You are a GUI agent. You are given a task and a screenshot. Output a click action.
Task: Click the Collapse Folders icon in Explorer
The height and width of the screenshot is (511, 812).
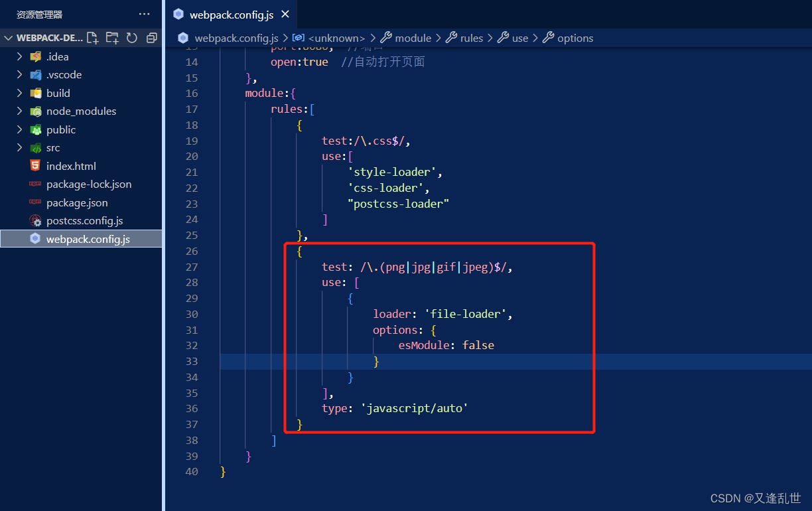click(x=151, y=38)
